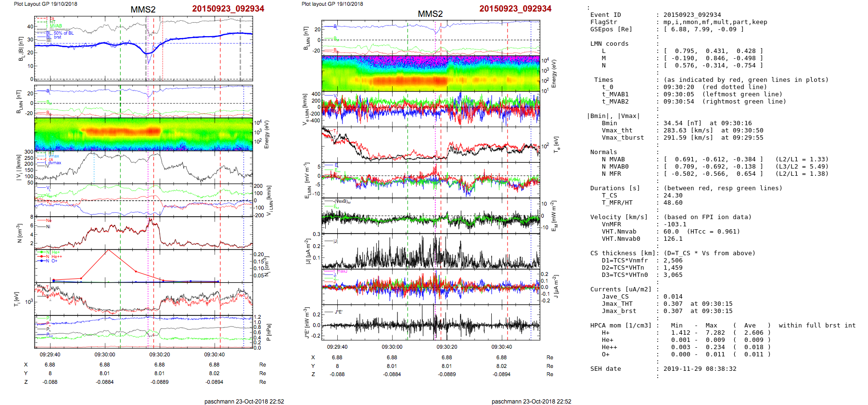The width and height of the screenshot is (868, 405).
Task: Click the "P [nPa]" pressure axis label
Action: pos(268,332)
